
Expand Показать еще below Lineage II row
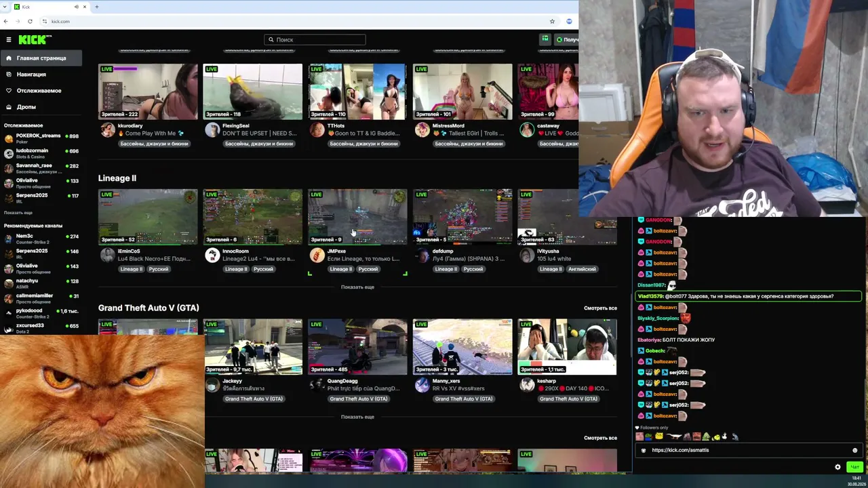coord(357,287)
